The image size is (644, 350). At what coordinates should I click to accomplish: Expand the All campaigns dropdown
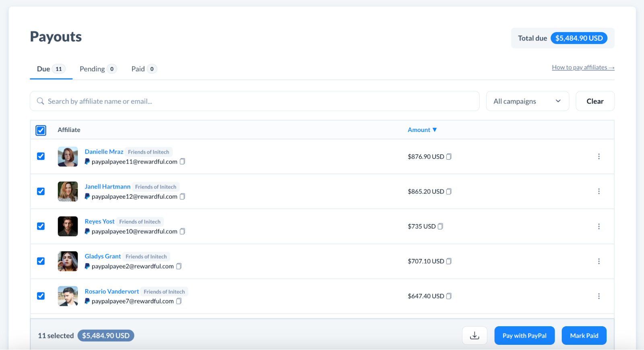pos(527,101)
